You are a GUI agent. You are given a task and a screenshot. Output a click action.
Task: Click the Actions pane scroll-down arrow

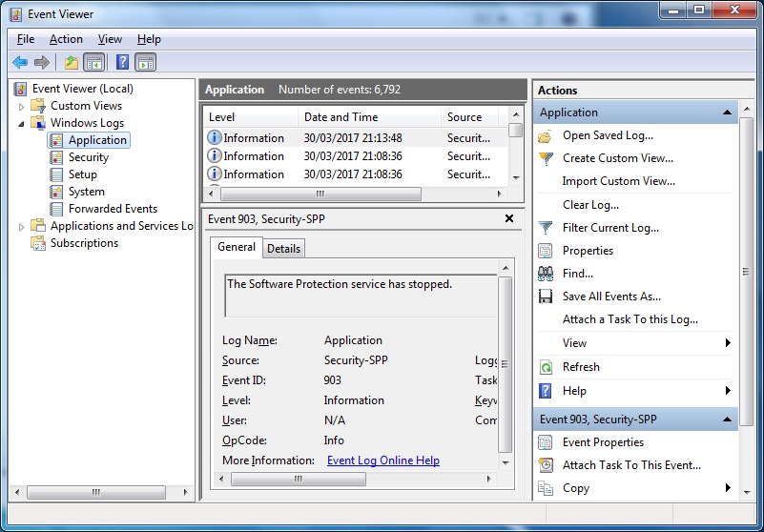(747, 493)
